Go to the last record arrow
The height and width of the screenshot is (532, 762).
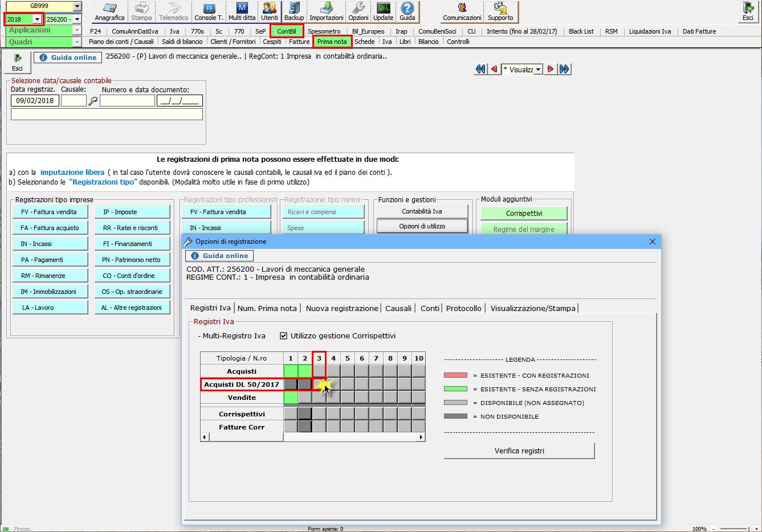pyautogui.click(x=564, y=69)
